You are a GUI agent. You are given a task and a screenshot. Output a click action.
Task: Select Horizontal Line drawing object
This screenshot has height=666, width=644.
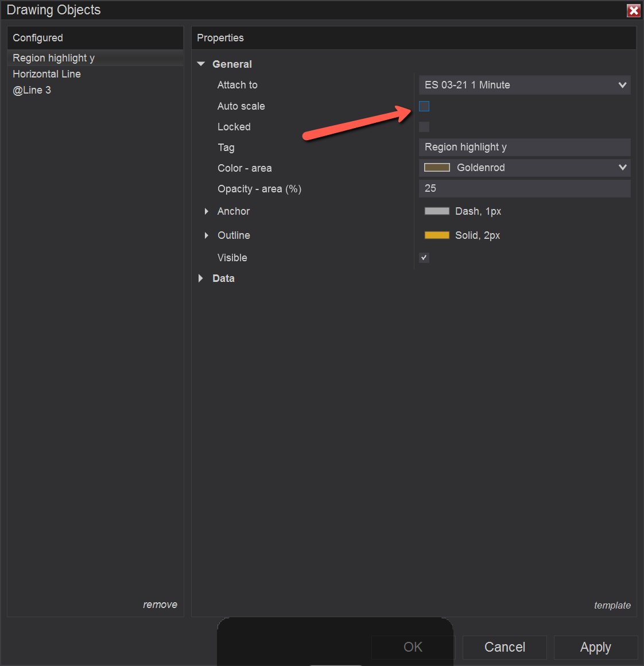tap(47, 74)
